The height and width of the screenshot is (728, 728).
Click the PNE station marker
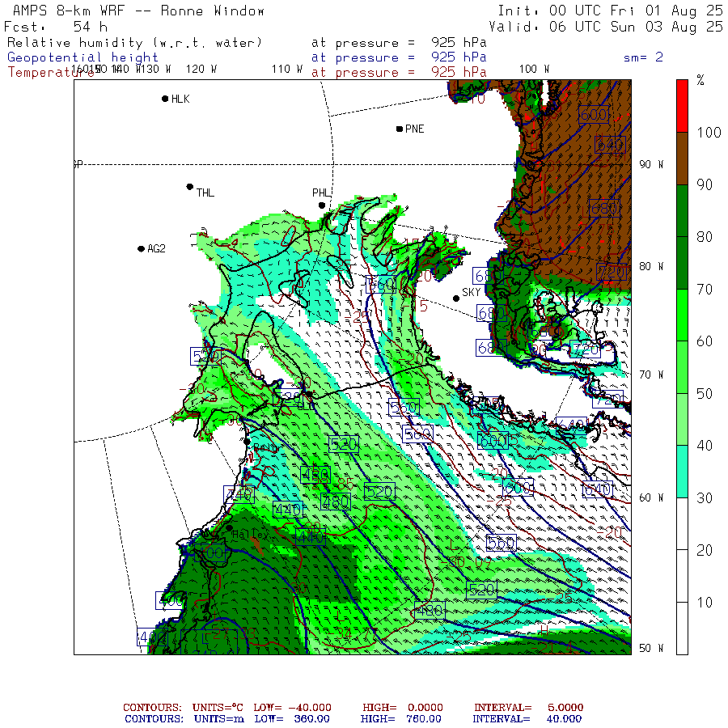point(400,129)
